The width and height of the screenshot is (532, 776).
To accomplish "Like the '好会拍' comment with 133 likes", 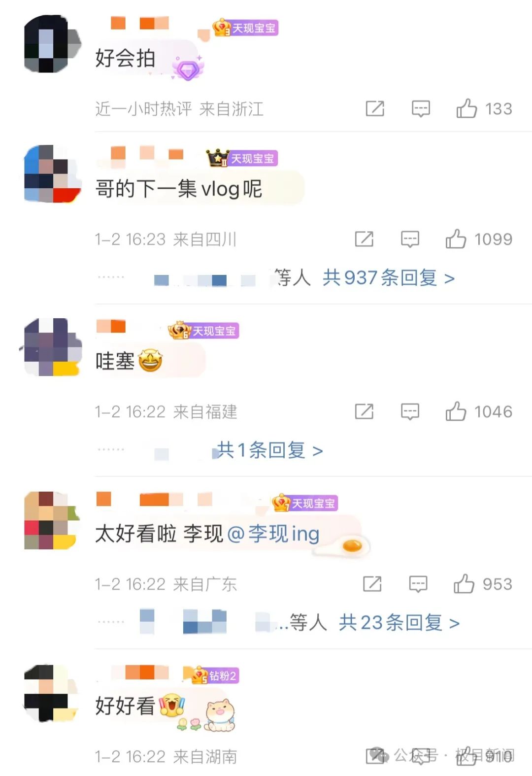I will [466, 108].
